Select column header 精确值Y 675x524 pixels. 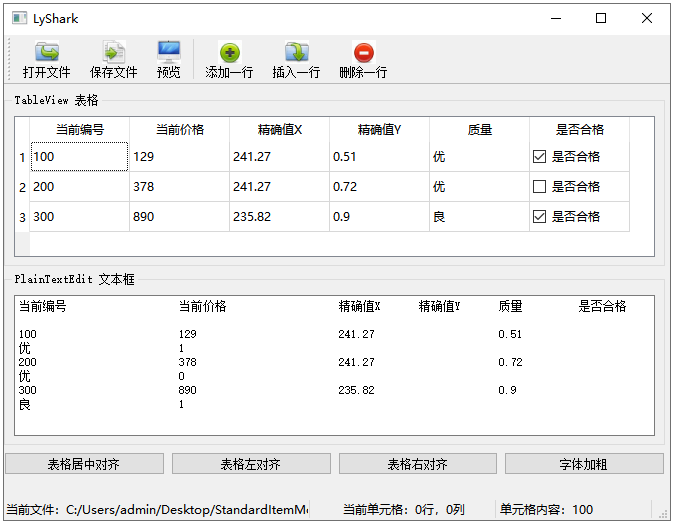click(379, 129)
